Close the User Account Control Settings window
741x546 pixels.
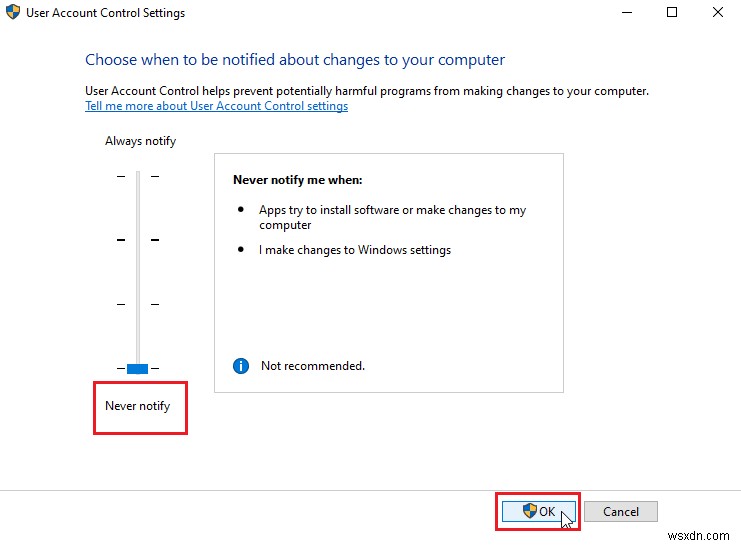pos(718,13)
